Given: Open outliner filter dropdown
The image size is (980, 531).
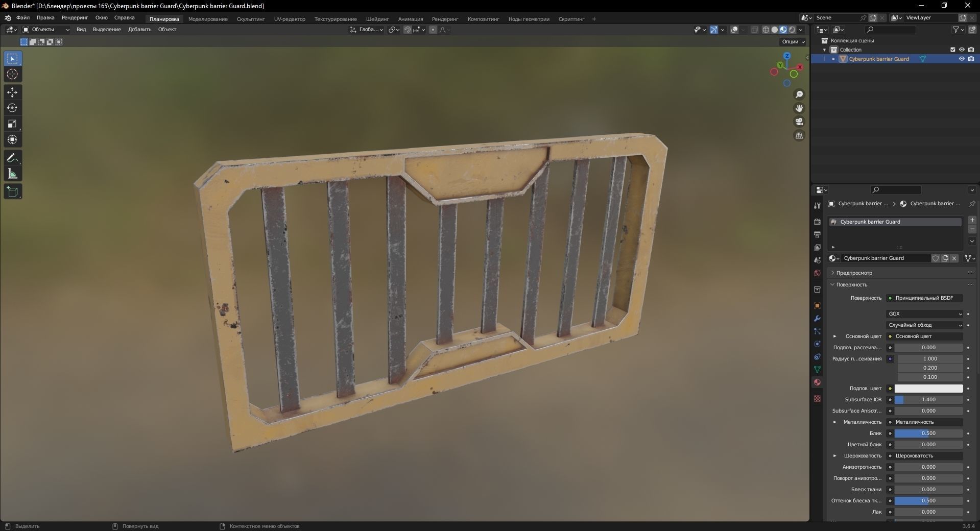Looking at the screenshot, I should tap(959, 30).
